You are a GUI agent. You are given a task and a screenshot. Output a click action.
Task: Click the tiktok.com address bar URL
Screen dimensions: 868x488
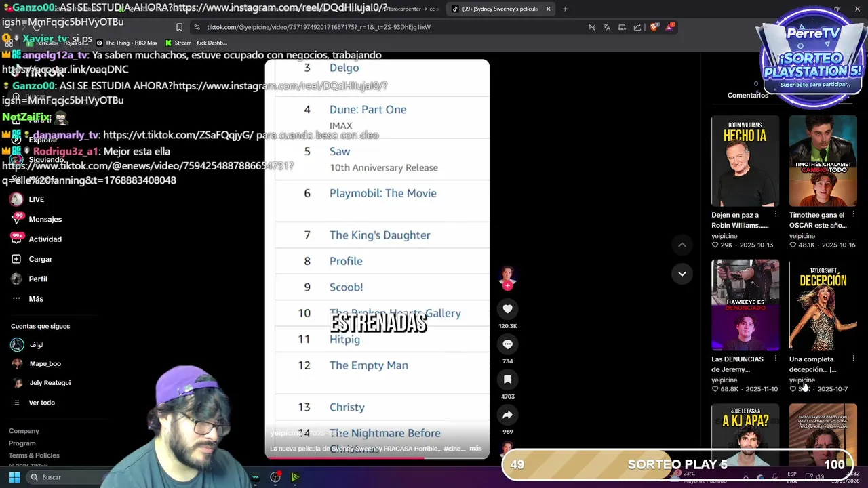pyautogui.click(x=318, y=27)
